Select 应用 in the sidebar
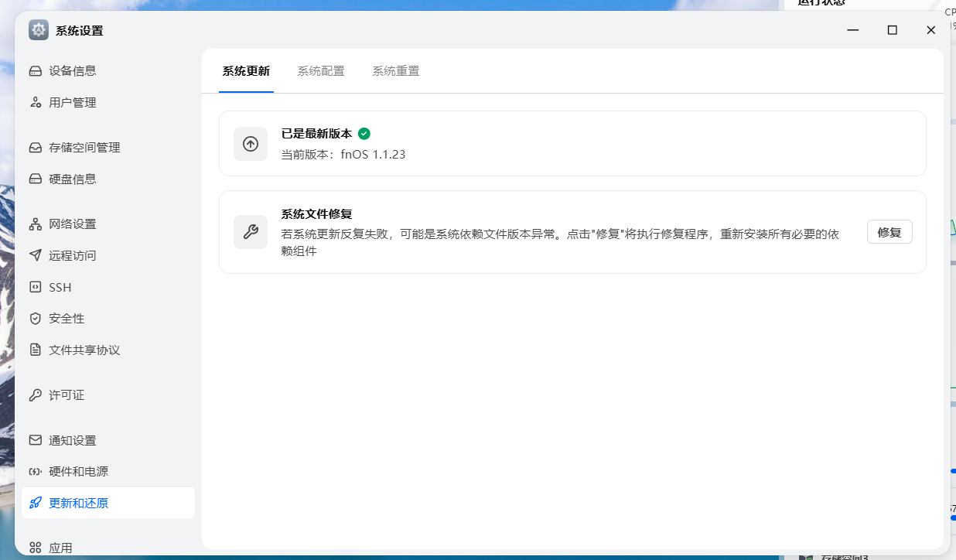Image resolution: width=956 pixels, height=560 pixels. click(x=60, y=548)
